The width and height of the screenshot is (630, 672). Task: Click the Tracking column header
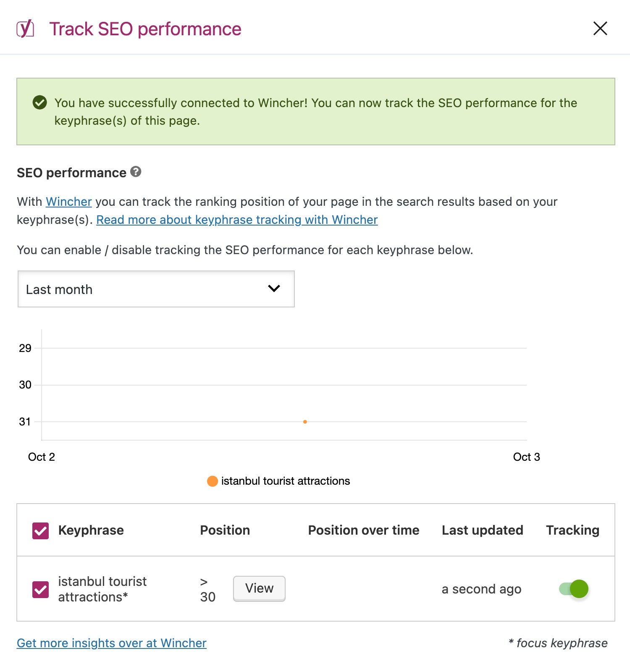[x=572, y=530]
